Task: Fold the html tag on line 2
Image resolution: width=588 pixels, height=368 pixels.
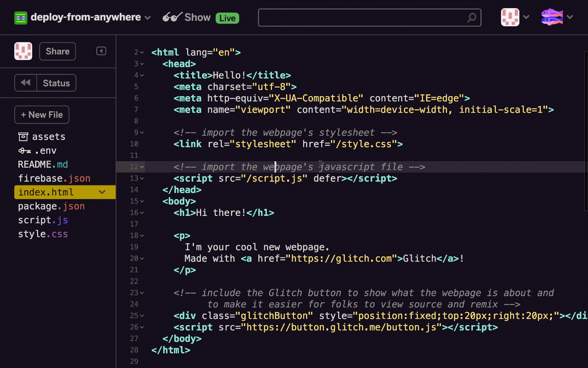Action: (x=142, y=53)
